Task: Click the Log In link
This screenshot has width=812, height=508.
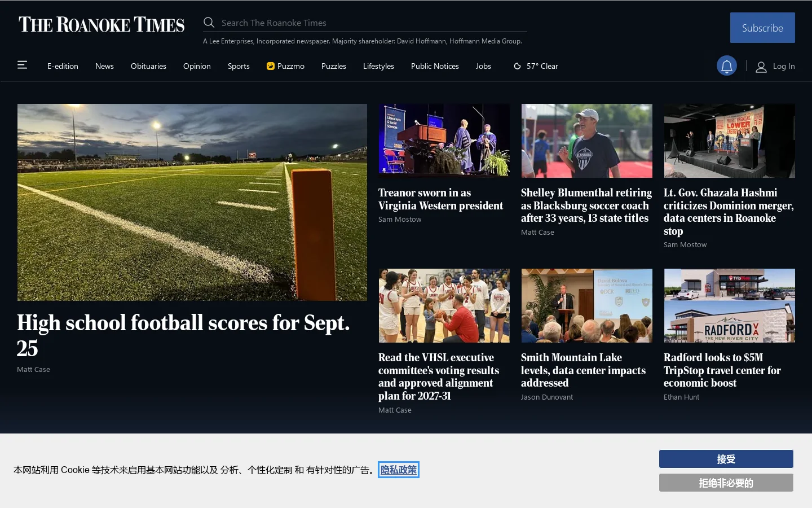Action: pos(784,66)
